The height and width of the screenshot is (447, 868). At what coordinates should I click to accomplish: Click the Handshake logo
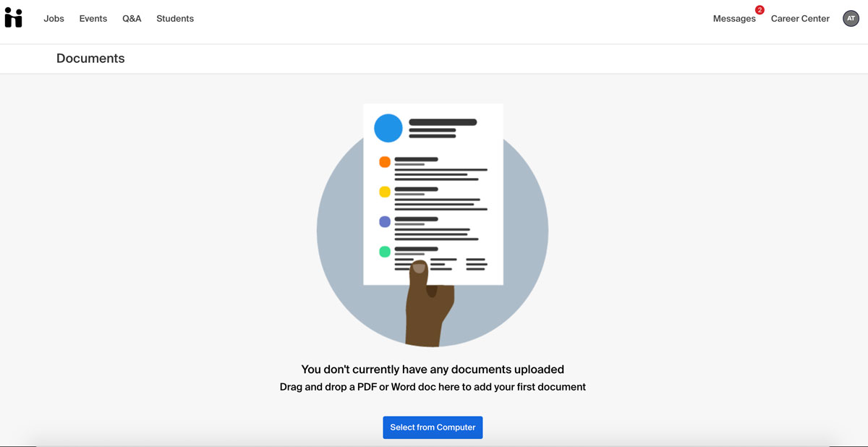(x=14, y=18)
